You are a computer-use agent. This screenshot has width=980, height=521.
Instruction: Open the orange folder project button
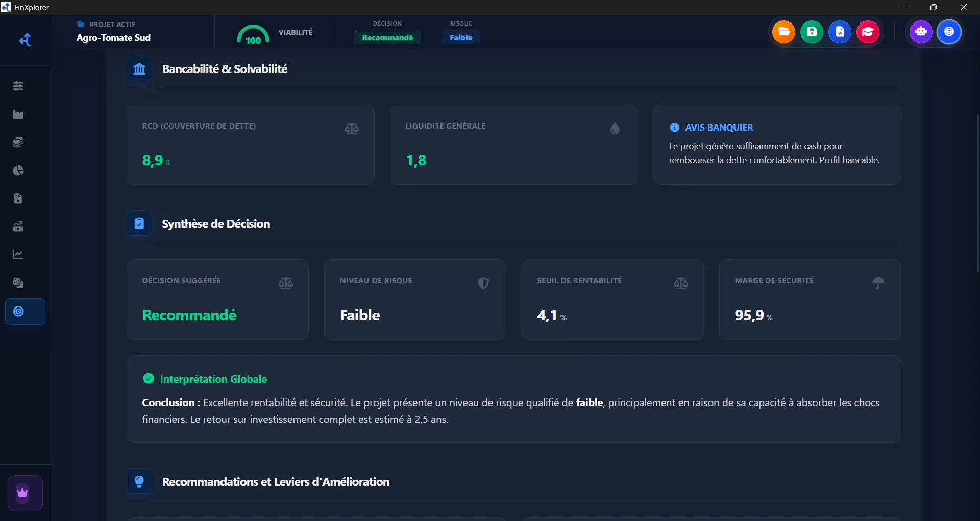(x=783, y=32)
